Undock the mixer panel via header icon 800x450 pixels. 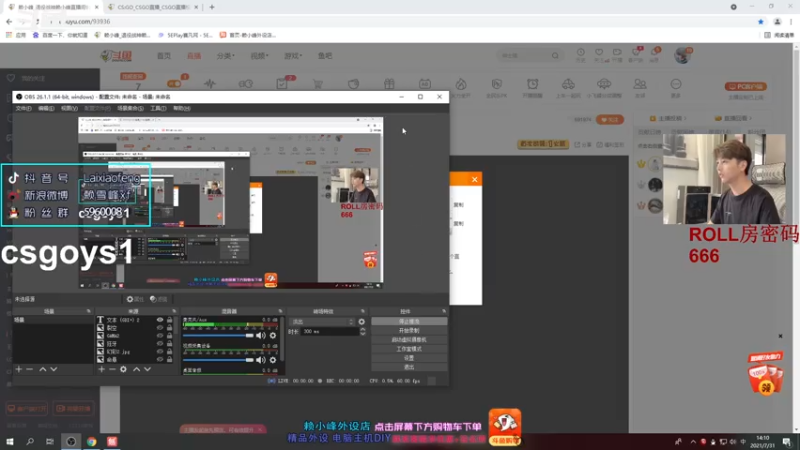click(280, 311)
